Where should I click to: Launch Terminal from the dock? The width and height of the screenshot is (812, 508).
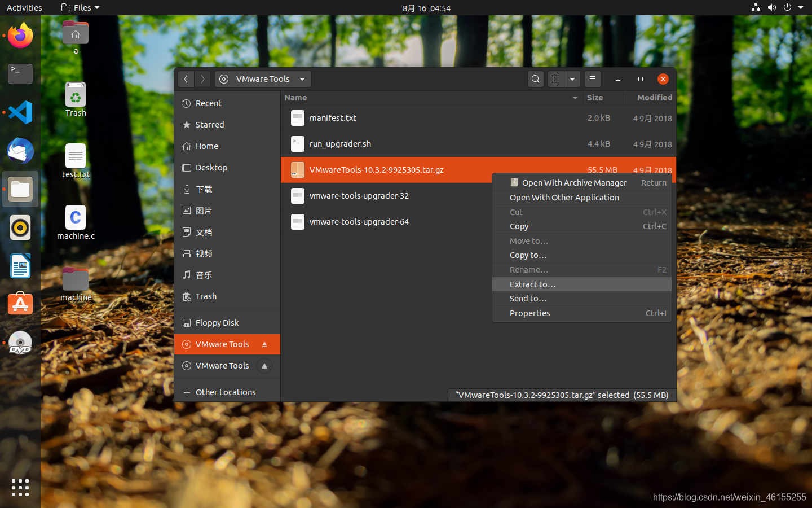pos(20,74)
